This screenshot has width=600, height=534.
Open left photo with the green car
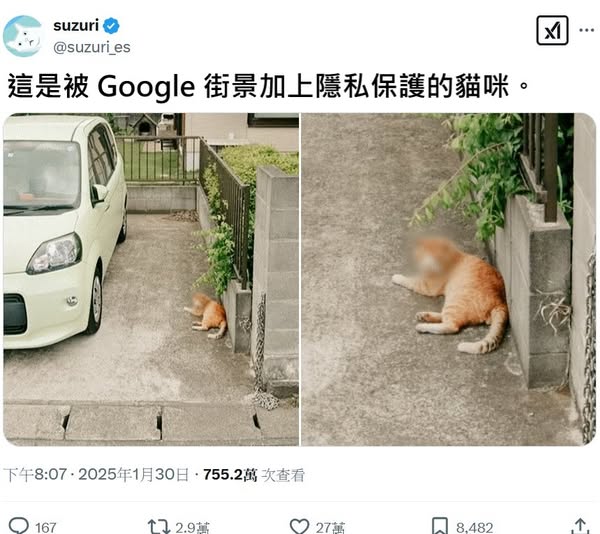click(x=151, y=279)
